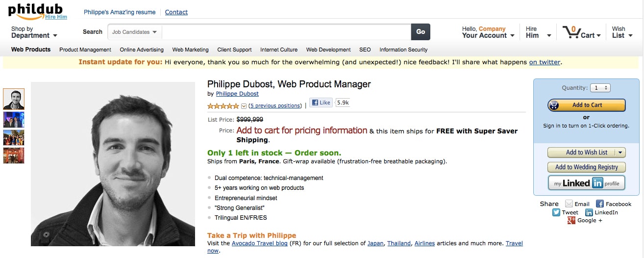Expand the star rating dropdown arrow
Viewport: 644px width, 258px height.
[x=244, y=106]
